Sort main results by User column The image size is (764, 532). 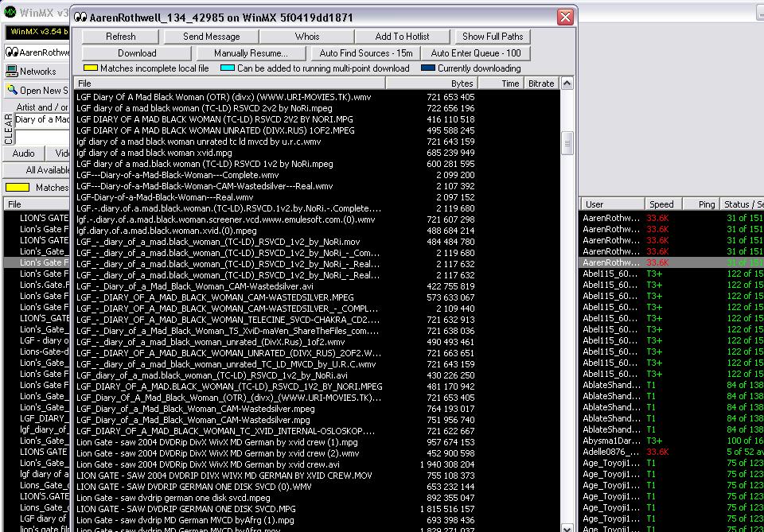point(611,204)
